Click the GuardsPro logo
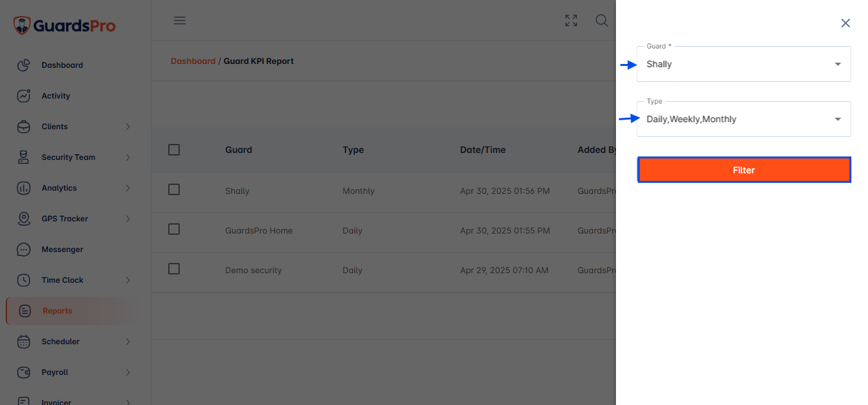Image resolution: width=868 pixels, height=405 pixels. pyautogui.click(x=65, y=26)
